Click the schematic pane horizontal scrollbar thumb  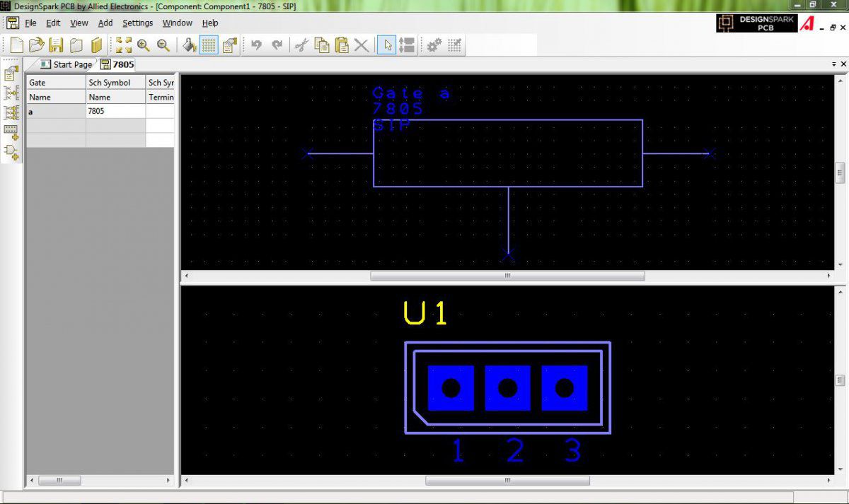[x=507, y=276]
